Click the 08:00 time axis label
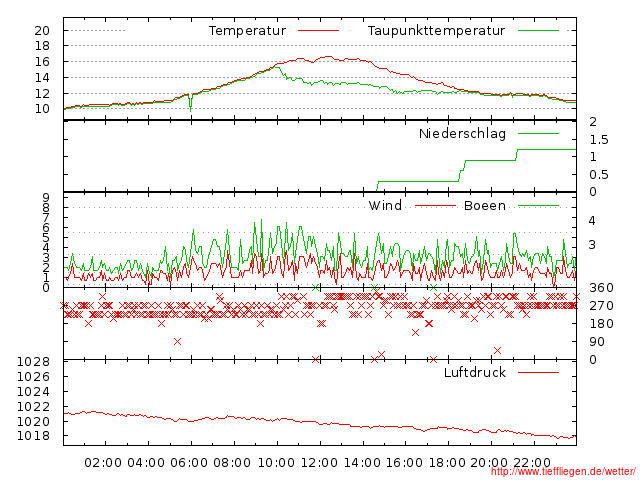 pos(232,463)
